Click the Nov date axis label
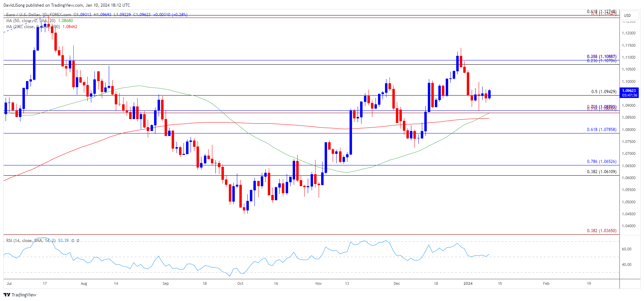This screenshot has height=301, width=644. (319, 283)
